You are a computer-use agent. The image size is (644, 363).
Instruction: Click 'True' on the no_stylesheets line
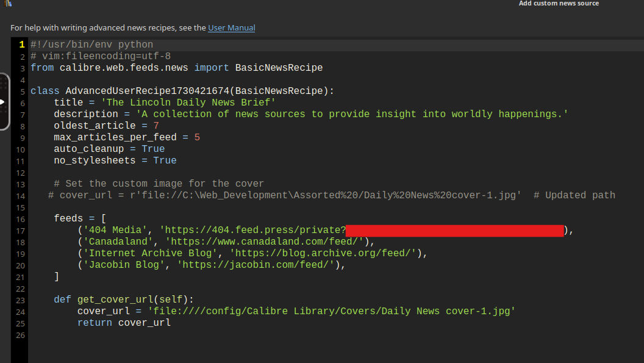pyautogui.click(x=165, y=160)
